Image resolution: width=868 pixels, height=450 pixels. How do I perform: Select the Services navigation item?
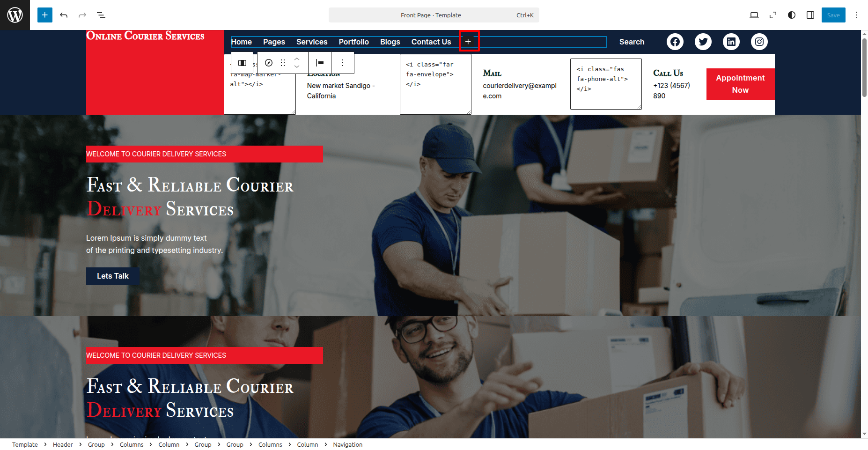(x=312, y=42)
